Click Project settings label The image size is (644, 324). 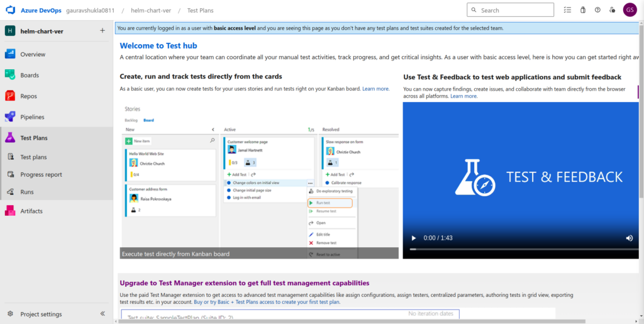click(41, 314)
